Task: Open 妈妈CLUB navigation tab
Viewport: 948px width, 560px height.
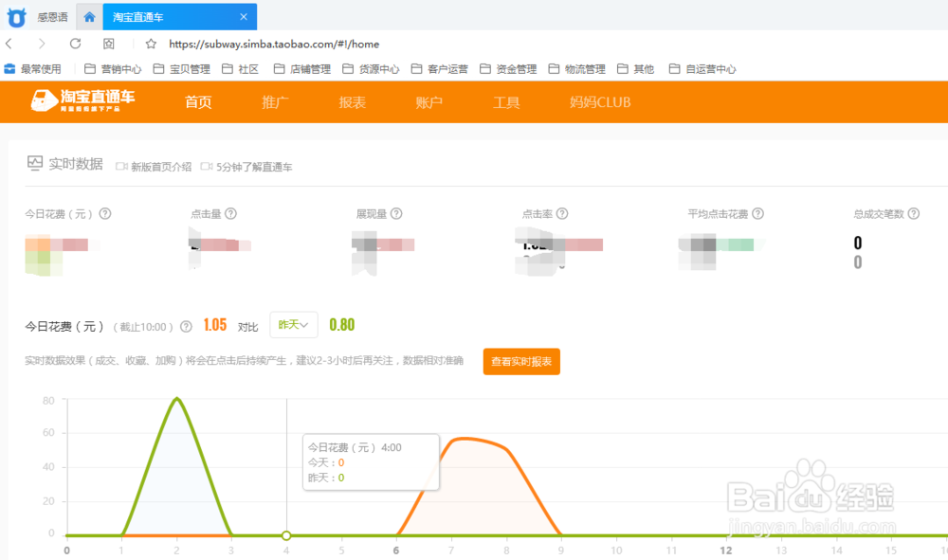Action: tap(600, 102)
